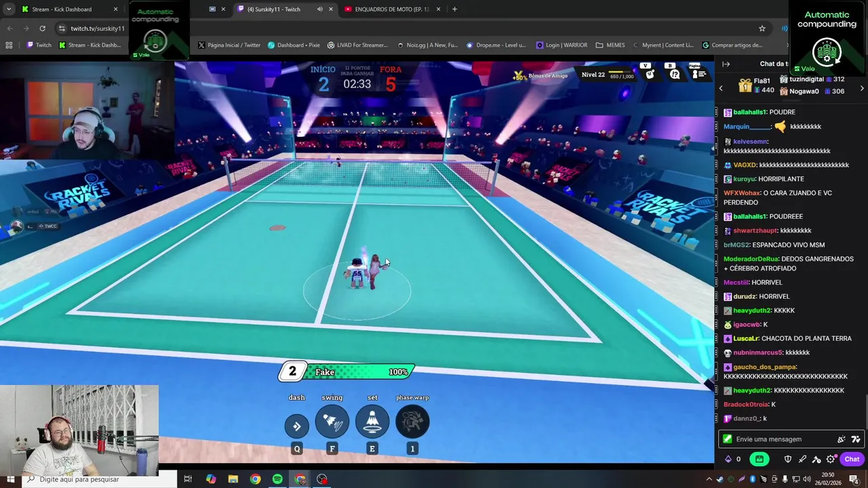Reload the current page
This screenshot has width=868, height=488.
(x=42, y=28)
